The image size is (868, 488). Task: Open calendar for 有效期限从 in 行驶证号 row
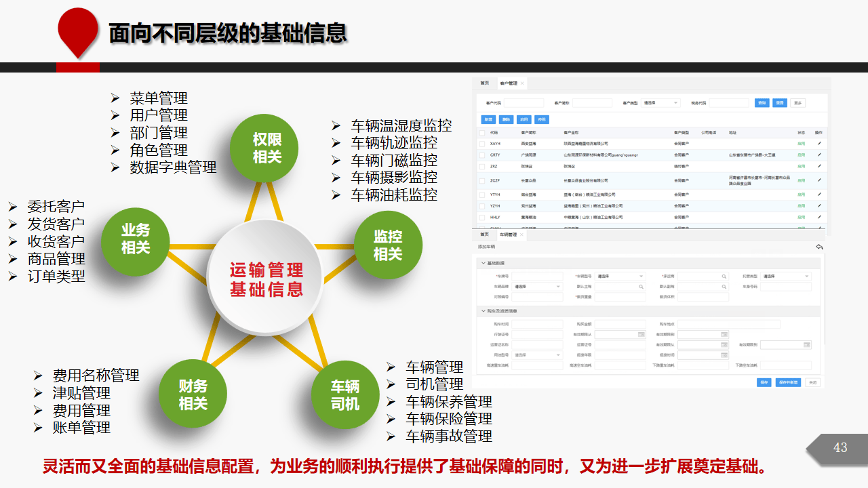pos(642,335)
